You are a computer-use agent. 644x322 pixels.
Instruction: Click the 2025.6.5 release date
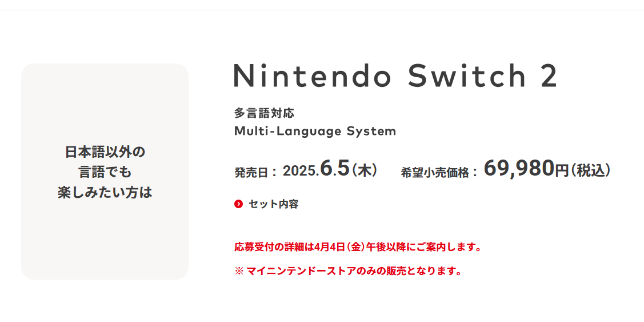[x=316, y=169]
